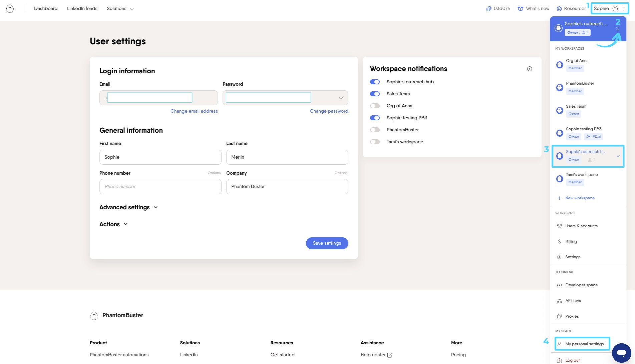Click Tami's workspace avatar icon
This screenshot has width=635, height=364.
(x=560, y=179)
